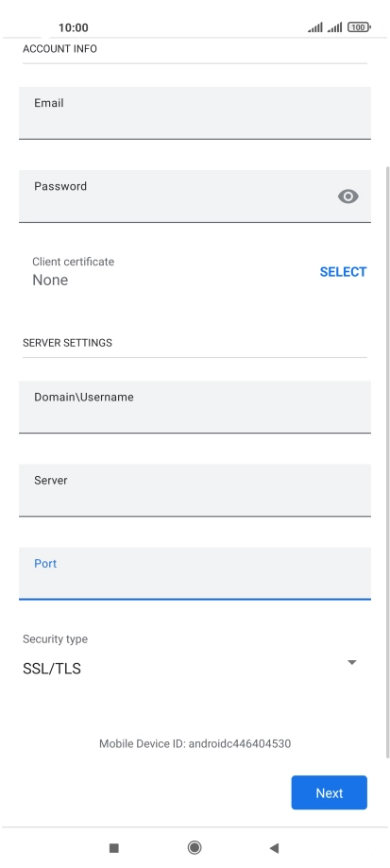390x868 pixels.
Task: Focus the Port input field
Action: 195,573
